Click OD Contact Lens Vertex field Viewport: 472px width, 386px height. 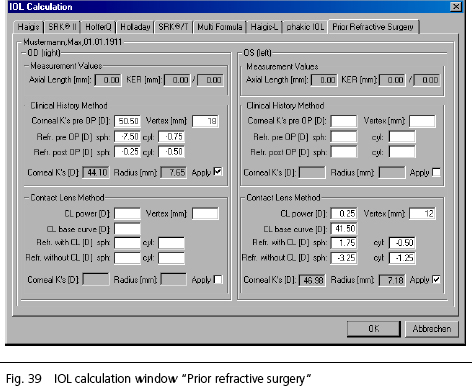click(x=206, y=213)
